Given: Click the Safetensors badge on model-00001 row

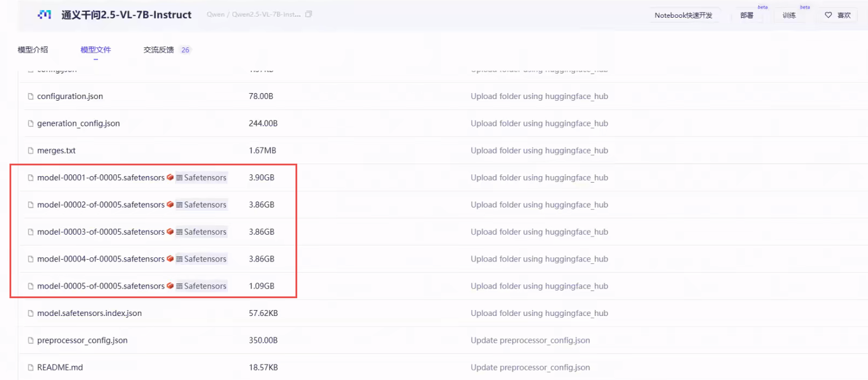Looking at the screenshot, I should tap(201, 178).
